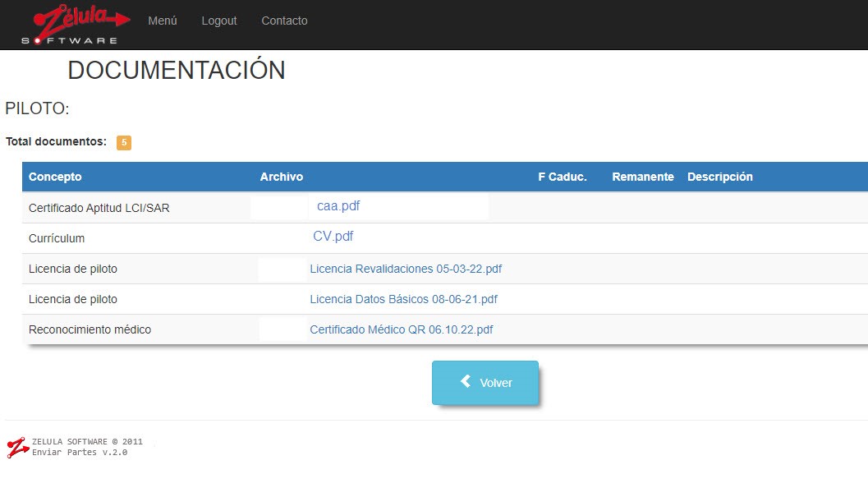This screenshot has height=488, width=868.
Task: Click the orange total documents badge
Action: click(124, 142)
